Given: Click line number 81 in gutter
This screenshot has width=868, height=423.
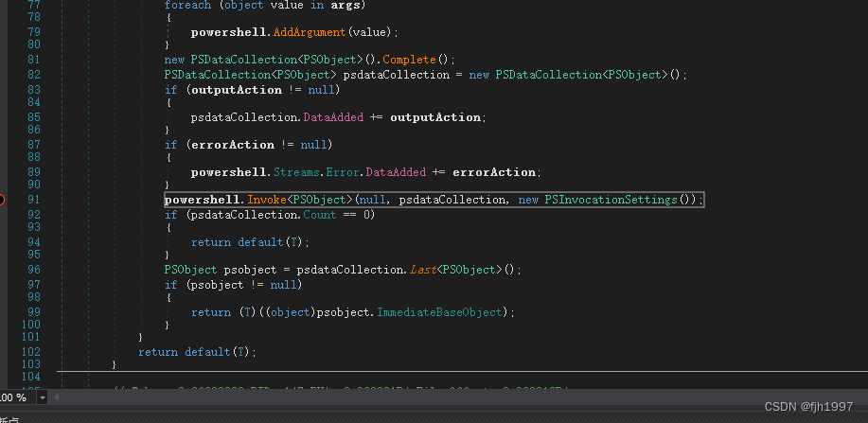Looking at the screenshot, I should coord(34,60).
